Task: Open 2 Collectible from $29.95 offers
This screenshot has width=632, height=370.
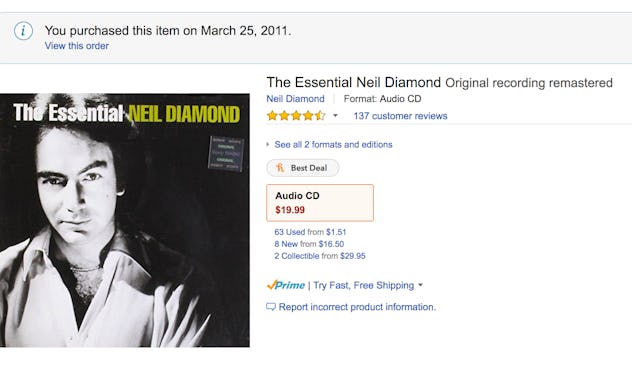Action: 320,256
